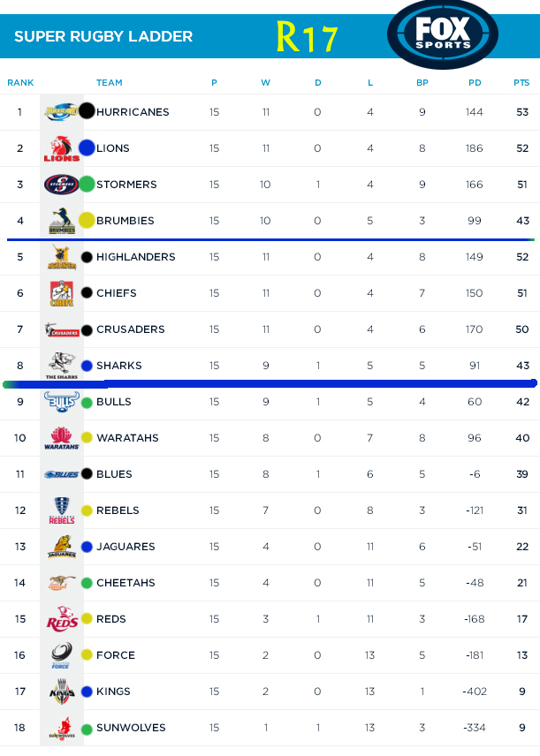Click the Waratahs team logo

click(x=60, y=438)
